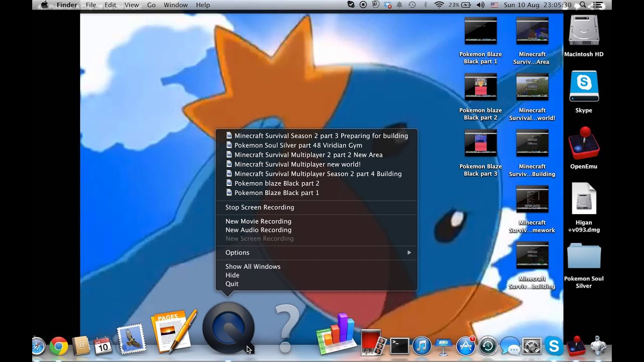Launch Numbers from the Dock

point(337,333)
